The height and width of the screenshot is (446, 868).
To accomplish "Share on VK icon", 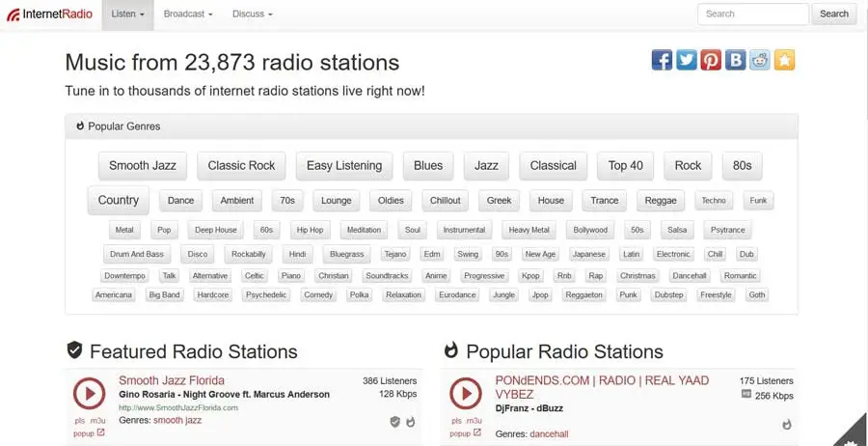I will pyautogui.click(x=735, y=60).
